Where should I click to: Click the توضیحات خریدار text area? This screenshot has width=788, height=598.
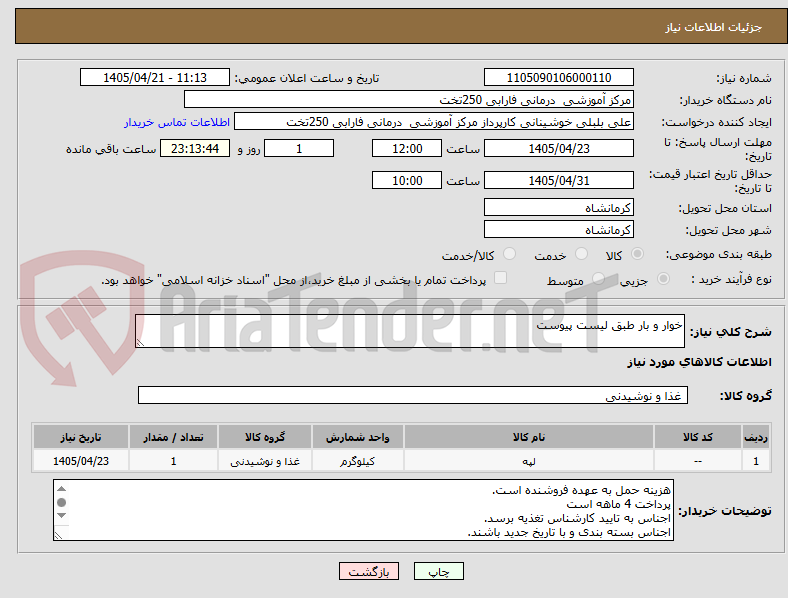tap(363, 510)
